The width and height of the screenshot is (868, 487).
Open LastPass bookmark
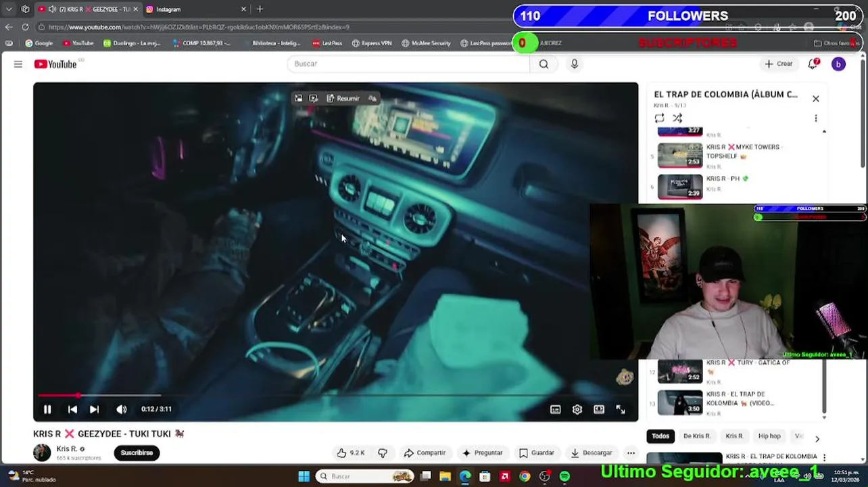(327, 43)
